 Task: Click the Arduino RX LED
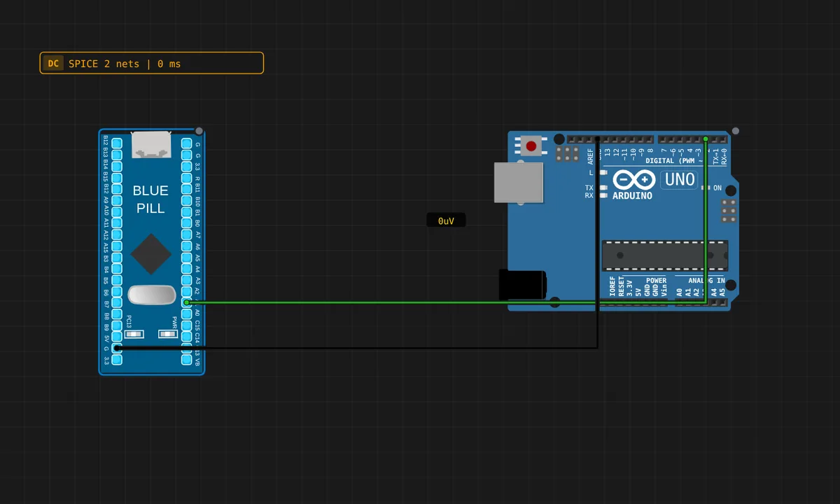603,195
